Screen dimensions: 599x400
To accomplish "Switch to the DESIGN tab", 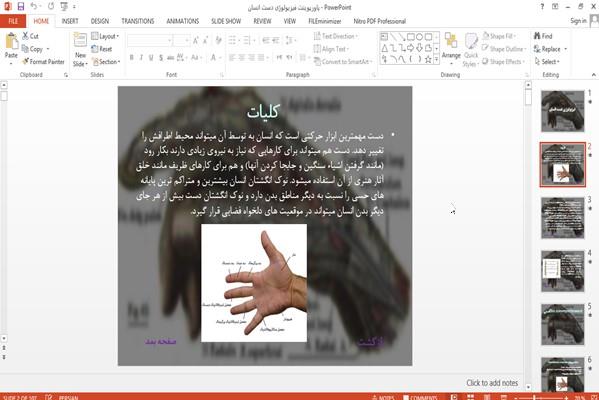I will tap(100, 21).
